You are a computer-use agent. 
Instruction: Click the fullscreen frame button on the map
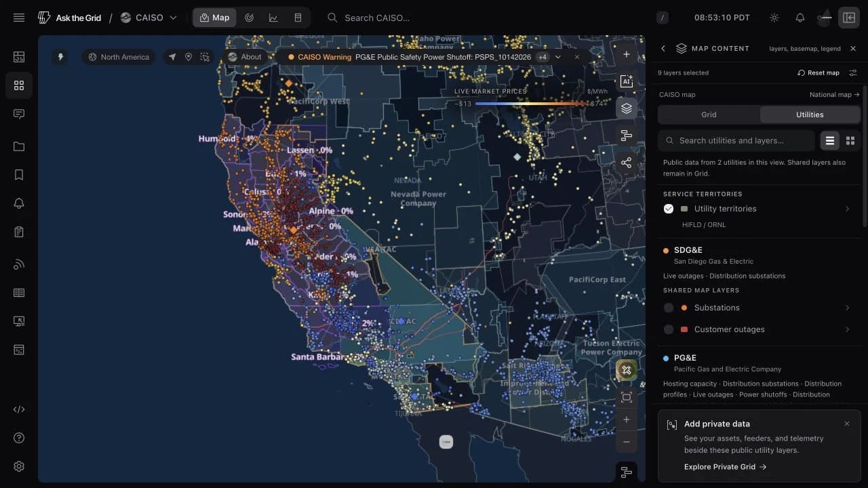[x=627, y=397]
